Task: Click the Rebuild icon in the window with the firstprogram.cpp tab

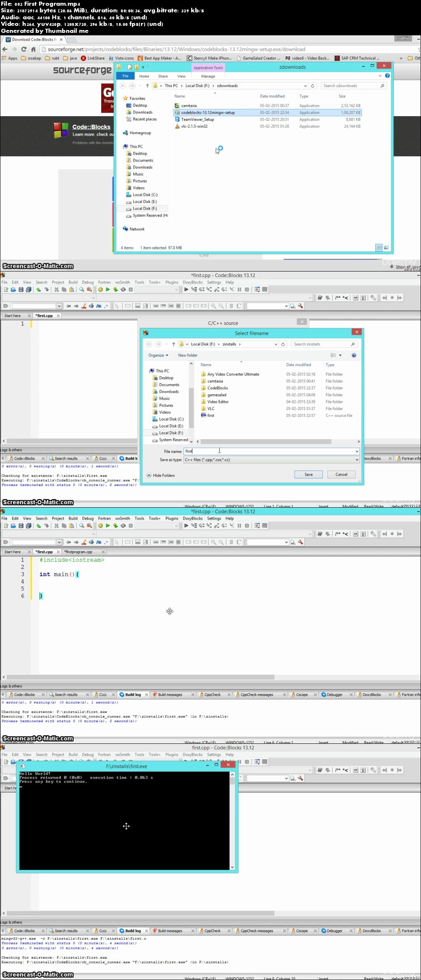Action: 123,526
